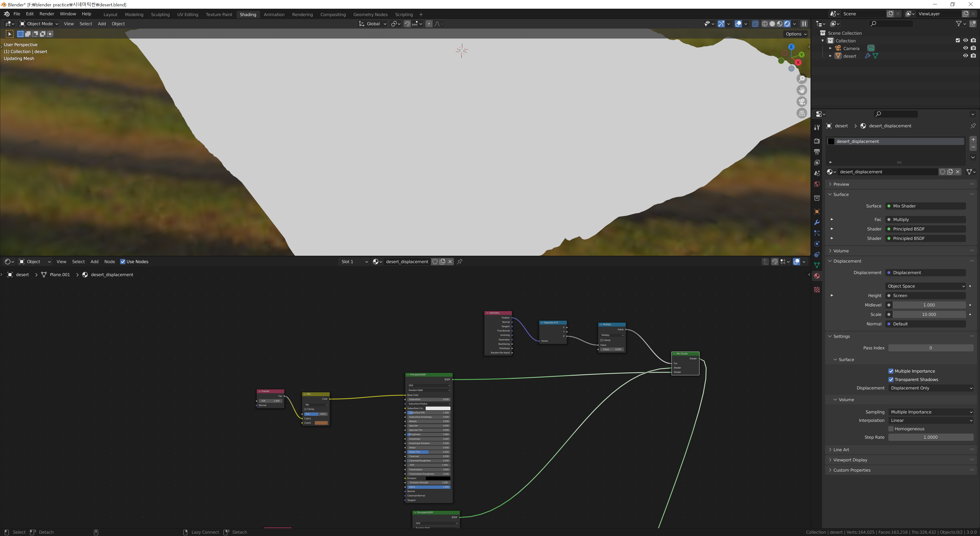Open Displacement method dropdown (Displacement Only)
This screenshot has width=980, height=536.
tap(930, 388)
